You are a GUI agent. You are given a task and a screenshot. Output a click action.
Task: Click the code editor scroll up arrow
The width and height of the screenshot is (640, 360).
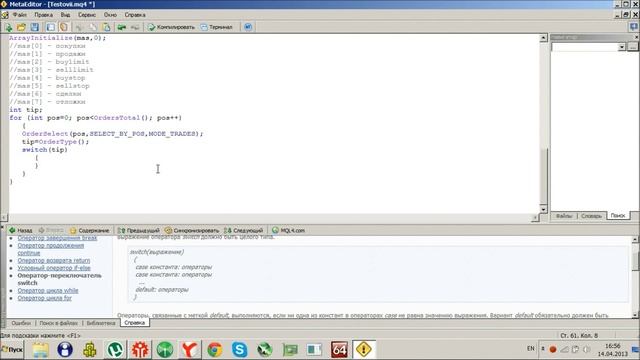click(543, 38)
